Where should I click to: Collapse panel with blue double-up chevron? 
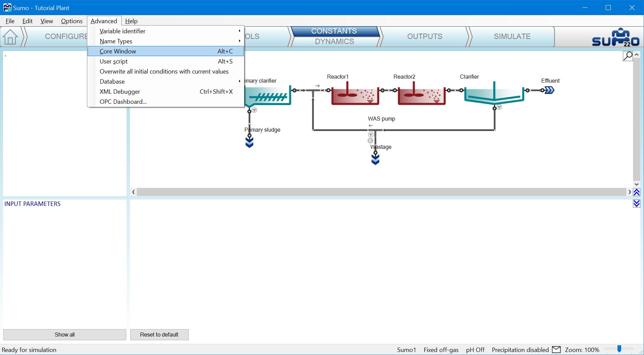(637, 192)
